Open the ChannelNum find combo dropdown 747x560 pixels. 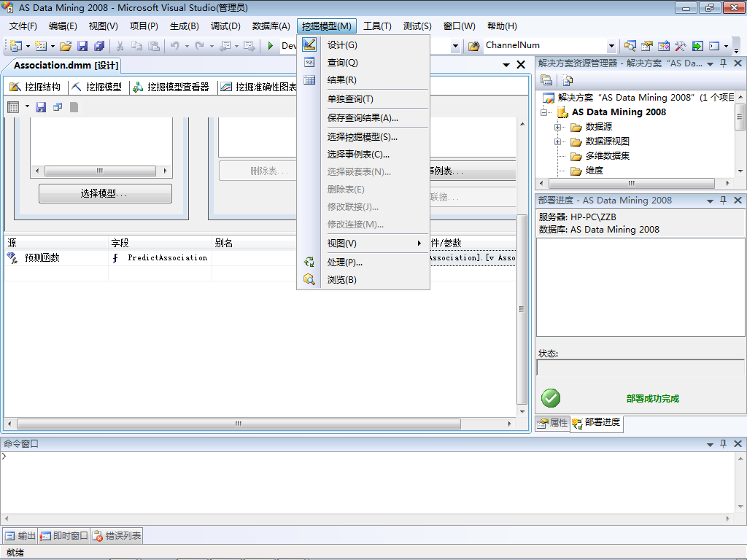click(611, 46)
